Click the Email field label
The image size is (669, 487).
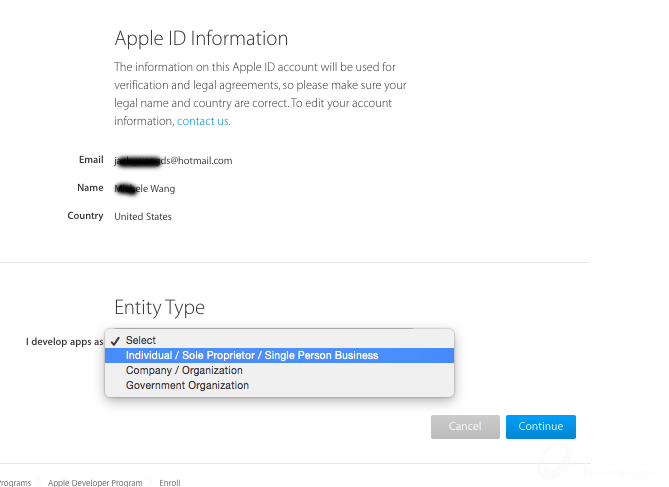point(91,160)
